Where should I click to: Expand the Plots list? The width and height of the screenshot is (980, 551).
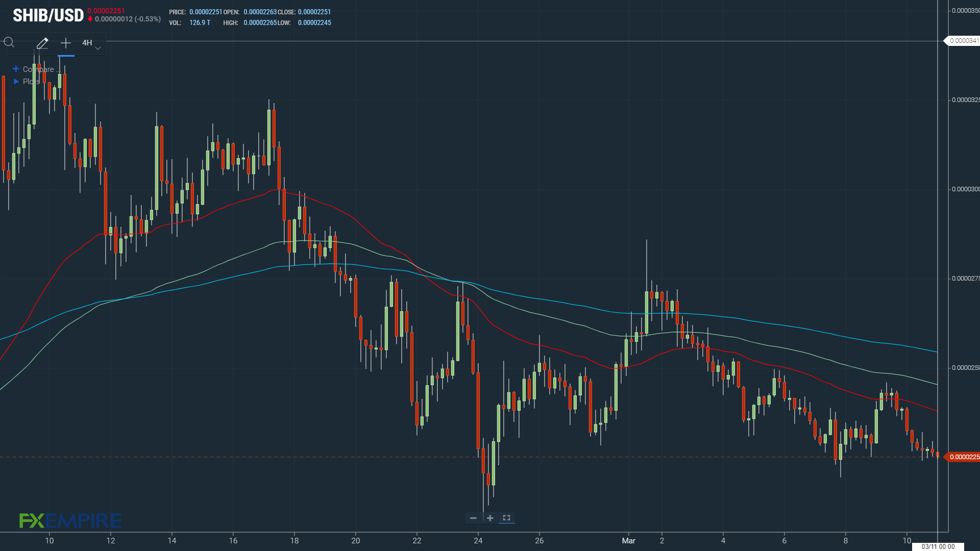pos(26,81)
